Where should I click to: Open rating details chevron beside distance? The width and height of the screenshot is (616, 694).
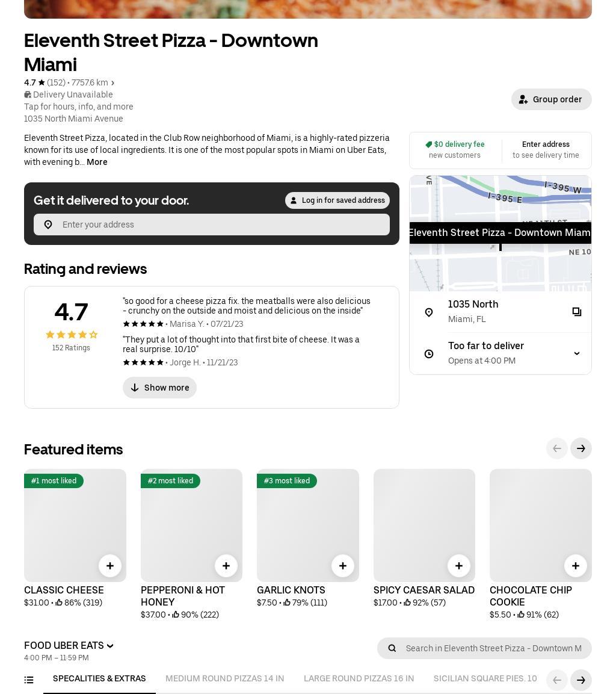(x=112, y=83)
